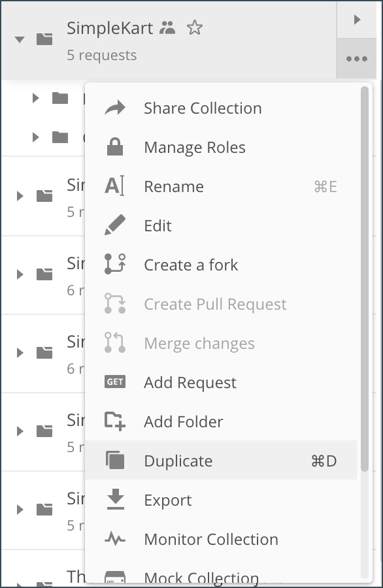Image resolution: width=383 pixels, height=588 pixels.
Task: Click the SimpleKart shared team icon
Action: [167, 27]
